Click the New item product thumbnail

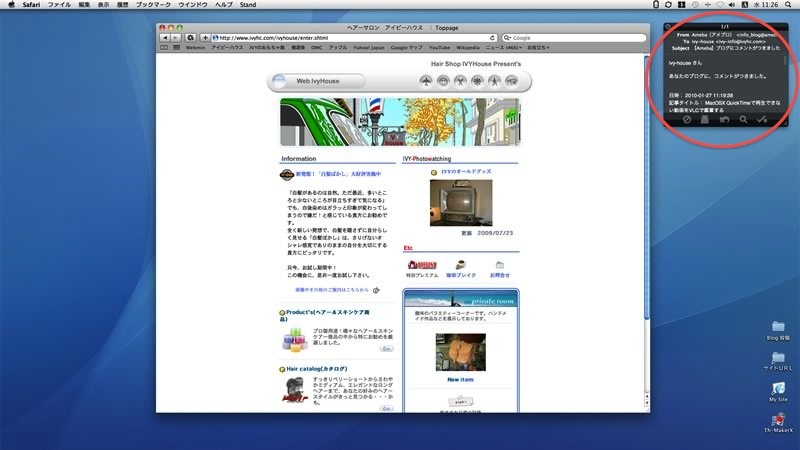click(x=460, y=352)
